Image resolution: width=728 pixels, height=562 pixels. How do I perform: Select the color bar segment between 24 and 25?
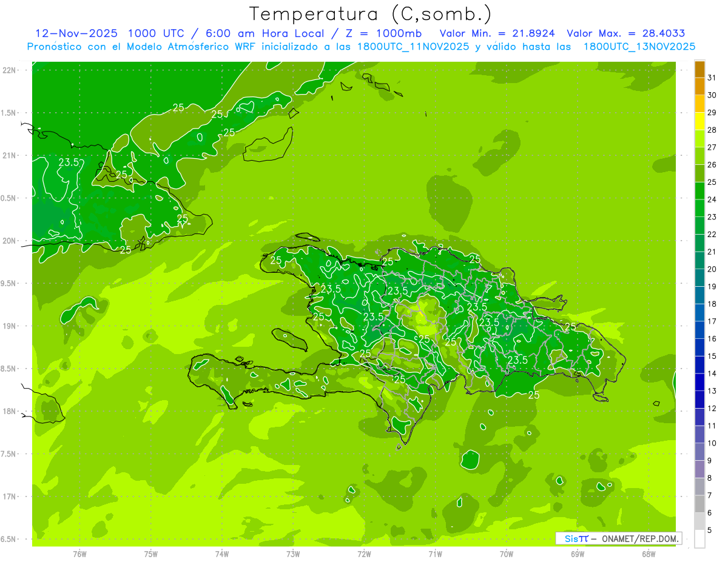[x=699, y=191]
